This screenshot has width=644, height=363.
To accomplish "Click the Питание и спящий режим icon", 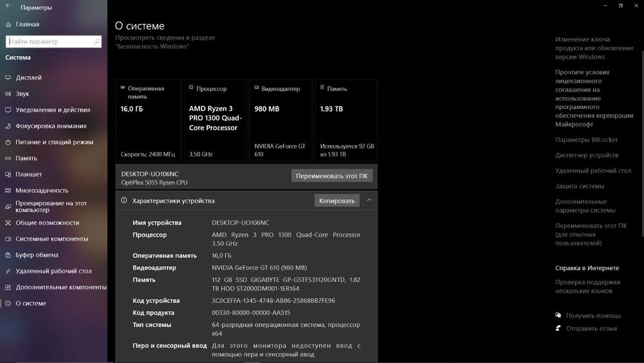I will click(8, 142).
